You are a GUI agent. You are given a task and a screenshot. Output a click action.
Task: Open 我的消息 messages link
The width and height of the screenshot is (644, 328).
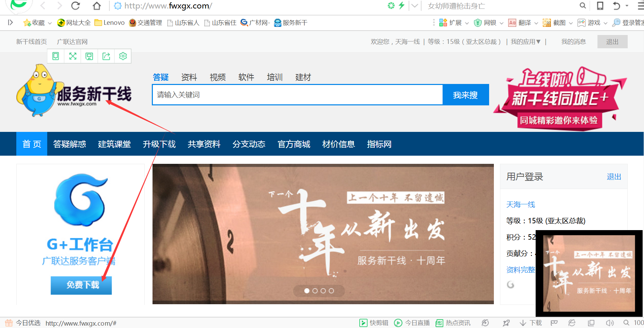[574, 41]
